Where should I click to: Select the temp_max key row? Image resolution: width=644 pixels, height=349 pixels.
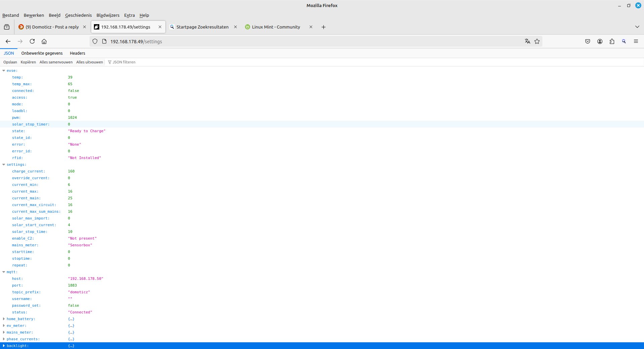pyautogui.click(x=322, y=84)
